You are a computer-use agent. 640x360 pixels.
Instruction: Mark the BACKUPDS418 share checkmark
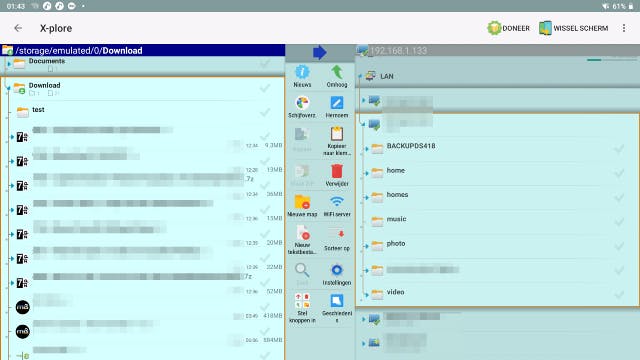619,149
